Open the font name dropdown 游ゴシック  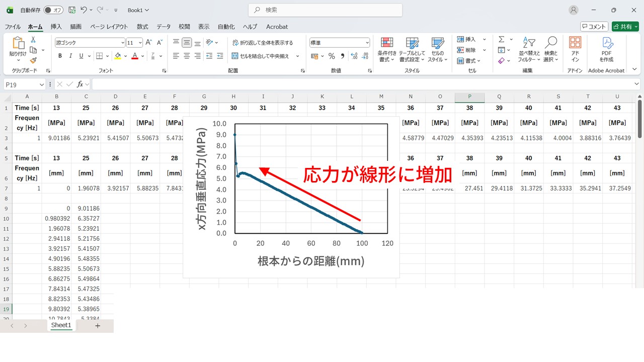122,43
